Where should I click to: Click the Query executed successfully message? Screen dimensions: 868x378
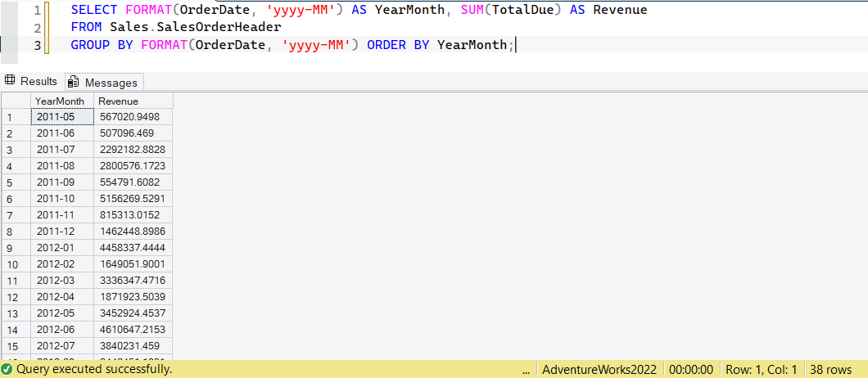[x=94, y=369]
